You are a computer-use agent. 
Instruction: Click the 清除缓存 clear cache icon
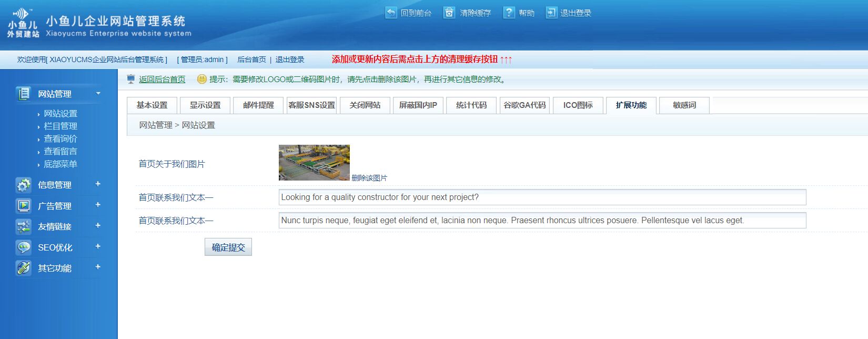[x=449, y=13]
